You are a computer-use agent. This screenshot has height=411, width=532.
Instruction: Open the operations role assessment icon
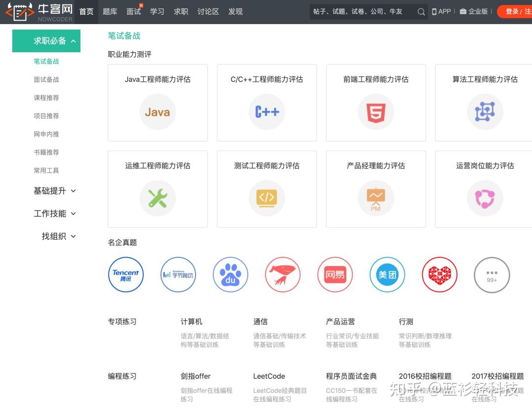(x=485, y=198)
